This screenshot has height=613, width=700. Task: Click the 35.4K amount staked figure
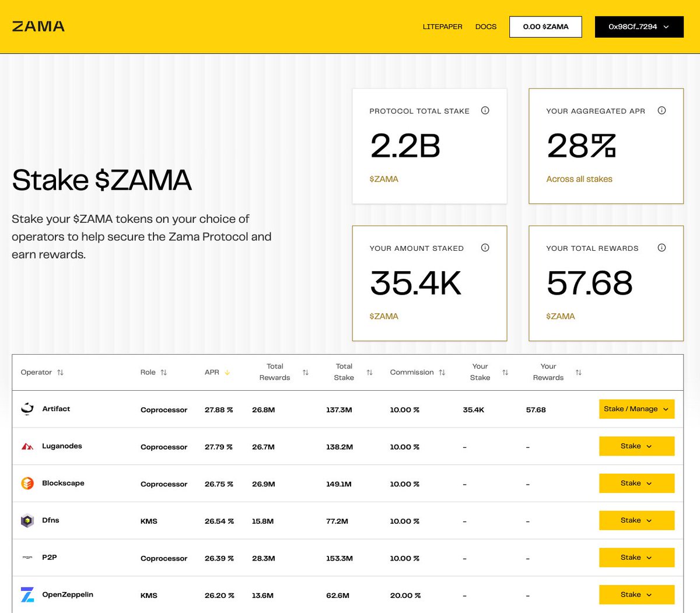[415, 283]
